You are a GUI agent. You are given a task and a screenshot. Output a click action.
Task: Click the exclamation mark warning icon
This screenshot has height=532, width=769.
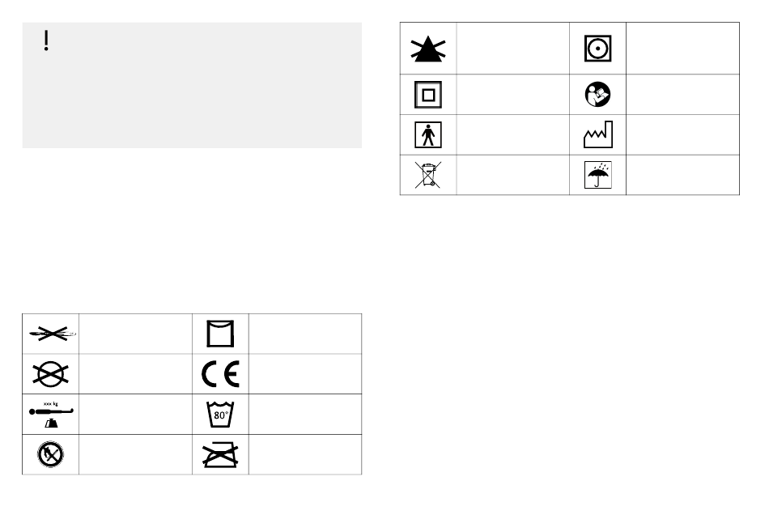coord(46,40)
